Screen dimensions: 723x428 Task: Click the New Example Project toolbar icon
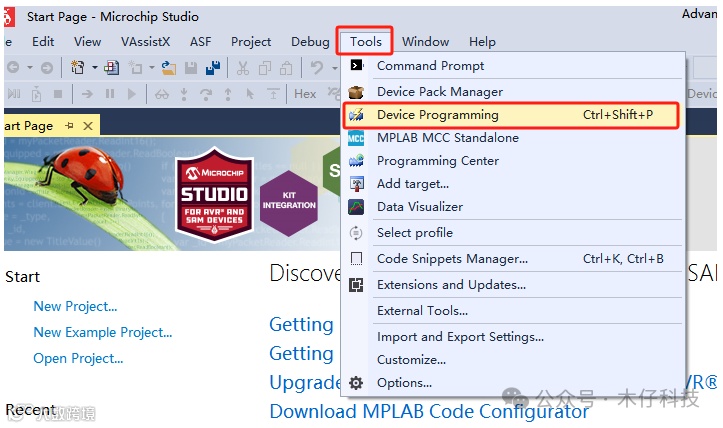coord(111,68)
